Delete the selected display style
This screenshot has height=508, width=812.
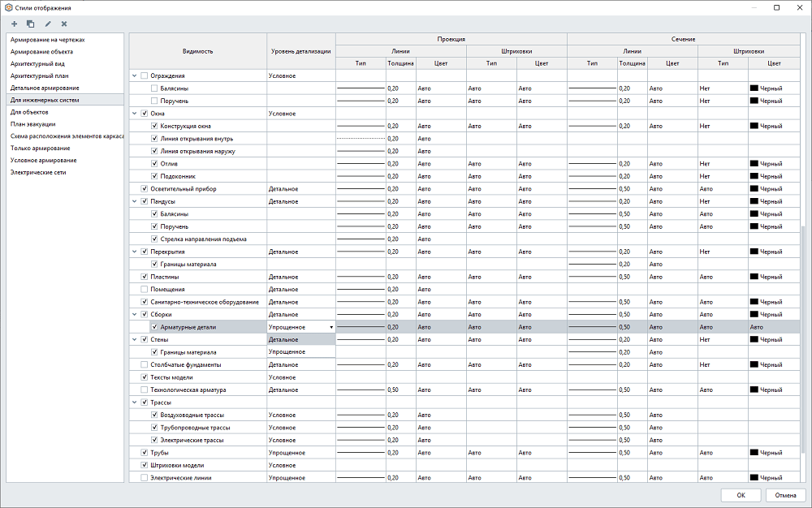click(64, 24)
